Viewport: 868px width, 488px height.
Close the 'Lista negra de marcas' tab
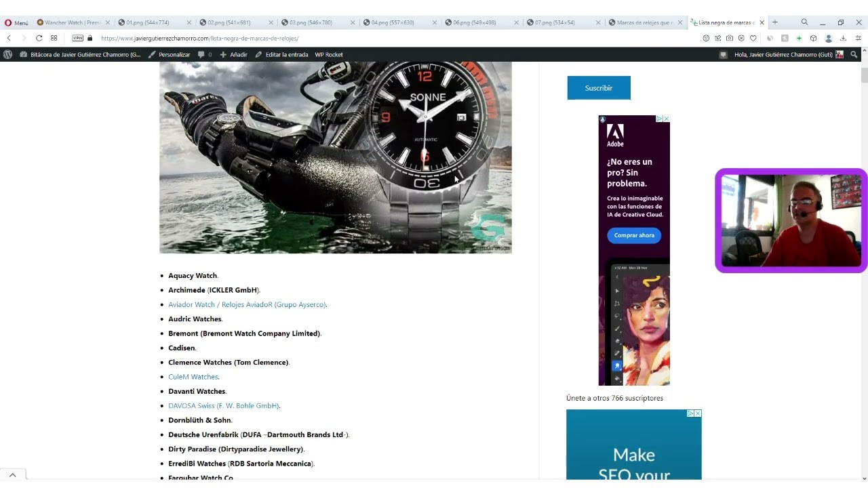click(762, 22)
